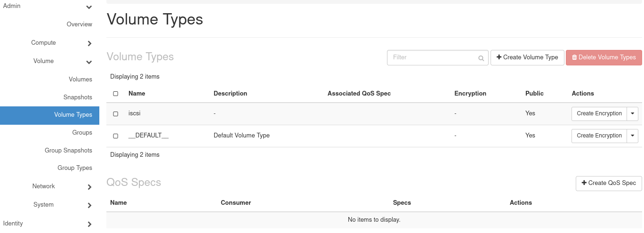Screen dimensions: 644x233
Task: Go to Group Types in sidebar
Action: [x=75, y=168]
